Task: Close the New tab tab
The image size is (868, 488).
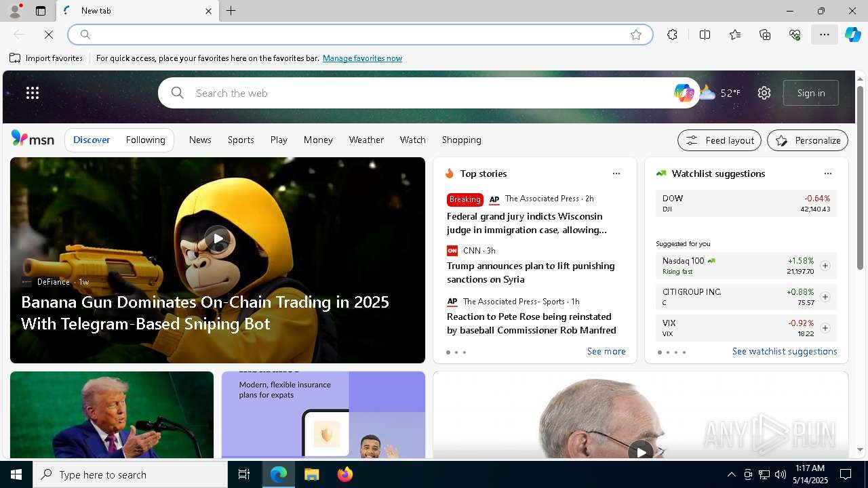Action: pyautogui.click(x=208, y=11)
